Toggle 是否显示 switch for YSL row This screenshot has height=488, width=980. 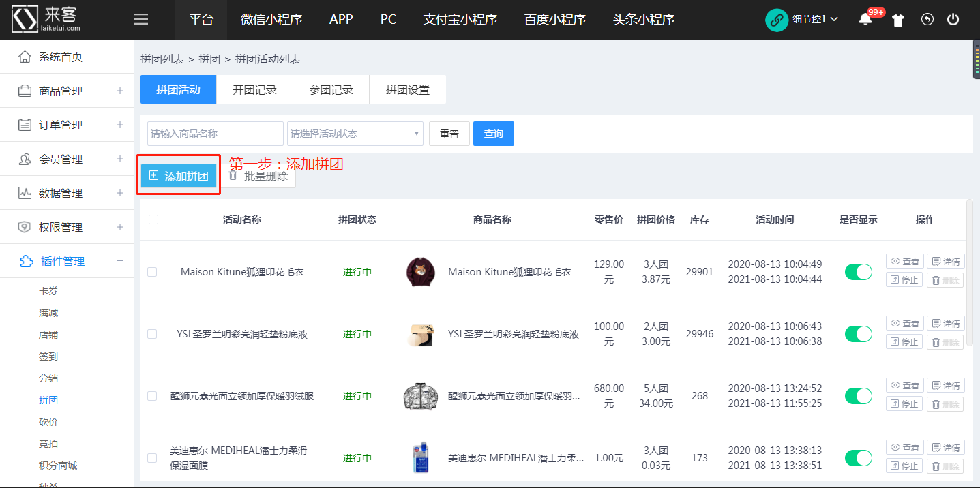pos(859,334)
